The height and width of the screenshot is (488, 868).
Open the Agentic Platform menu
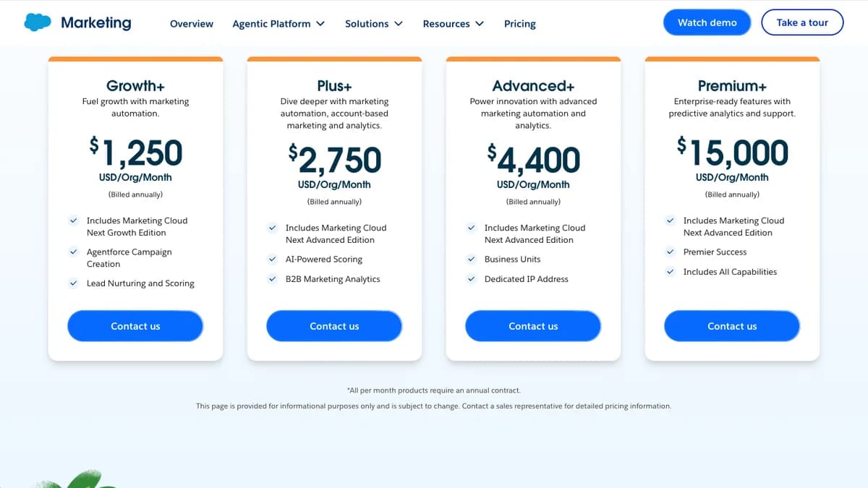(x=278, y=24)
